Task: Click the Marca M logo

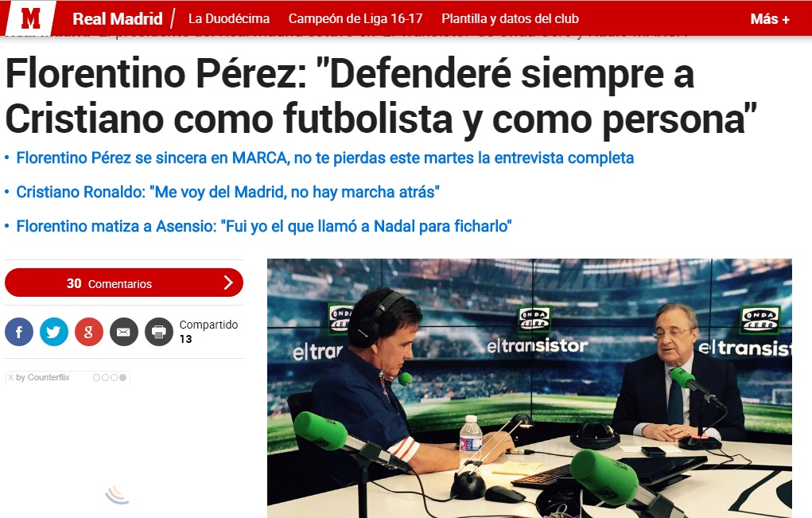Action: [30, 18]
